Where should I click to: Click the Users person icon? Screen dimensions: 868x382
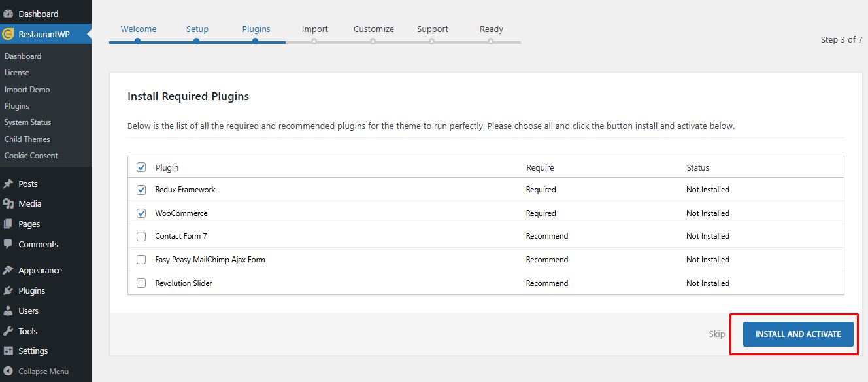[x=8, y=311]
